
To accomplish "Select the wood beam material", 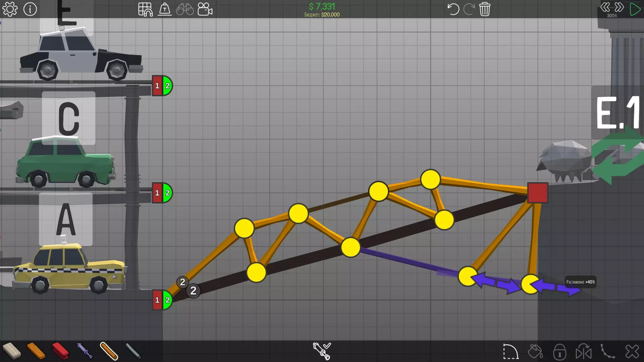I will [x=36, y=351].
